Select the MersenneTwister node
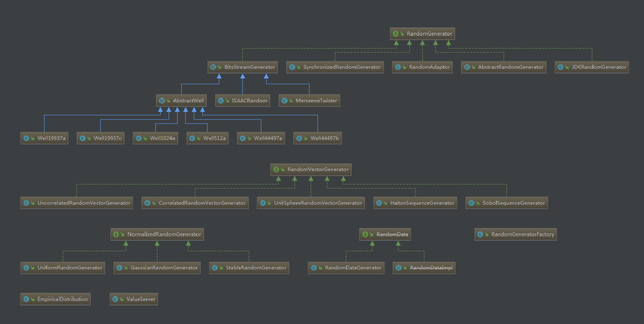Screen dimensions: 644x324 pos(309,101)
